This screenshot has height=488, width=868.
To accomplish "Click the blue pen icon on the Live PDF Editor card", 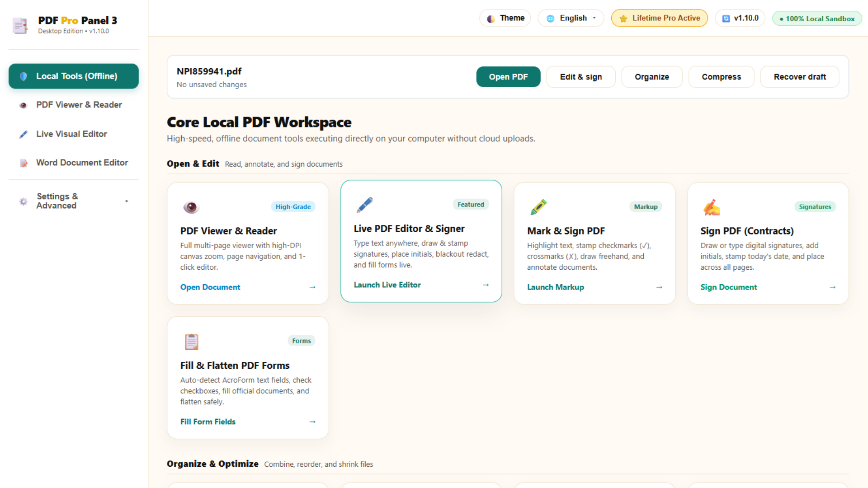I will pos(365,205).
